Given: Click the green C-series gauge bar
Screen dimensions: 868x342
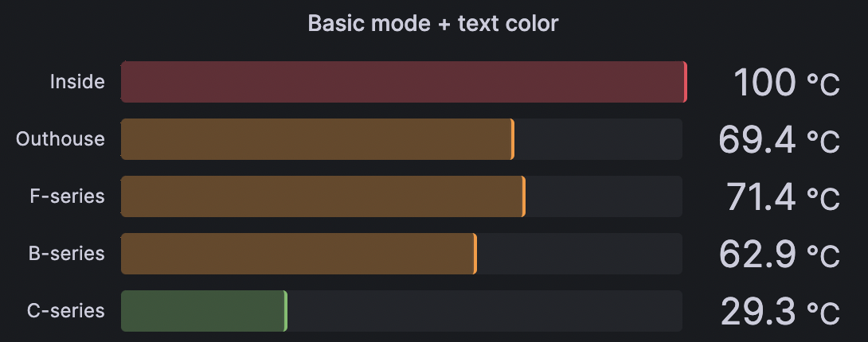Looking at the screenshot, I should (203, 311).
